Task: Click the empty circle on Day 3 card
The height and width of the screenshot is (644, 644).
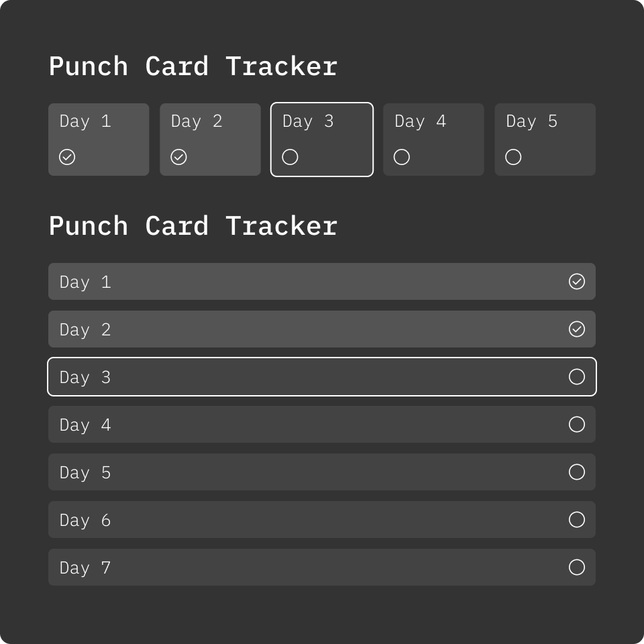Action: (x=290, y=157)
